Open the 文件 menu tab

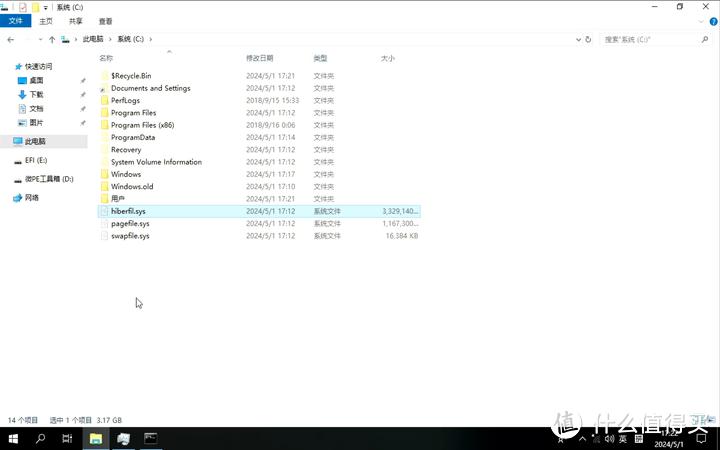15,20
